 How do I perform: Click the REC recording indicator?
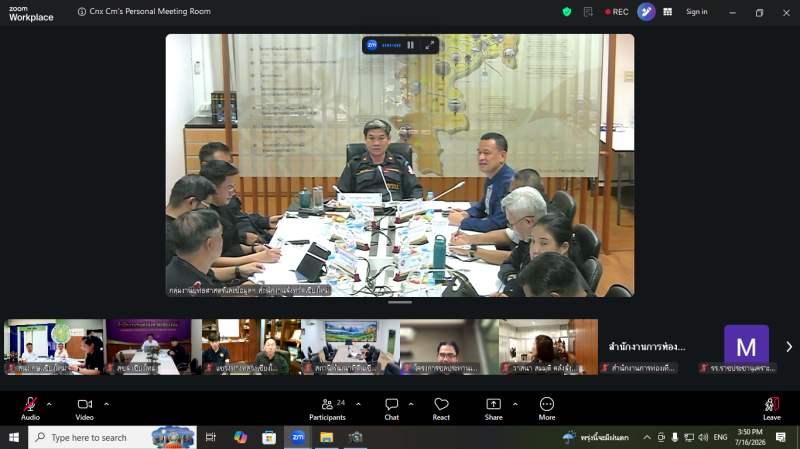coord(617,12)
